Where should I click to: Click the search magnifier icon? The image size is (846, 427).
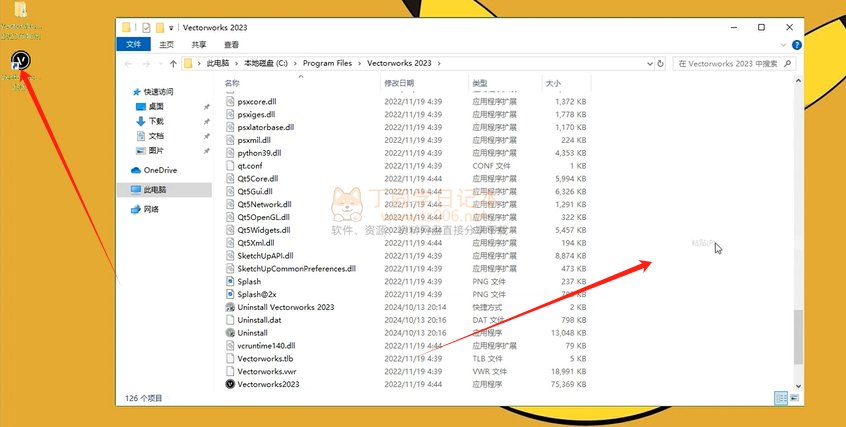point(788,63)
